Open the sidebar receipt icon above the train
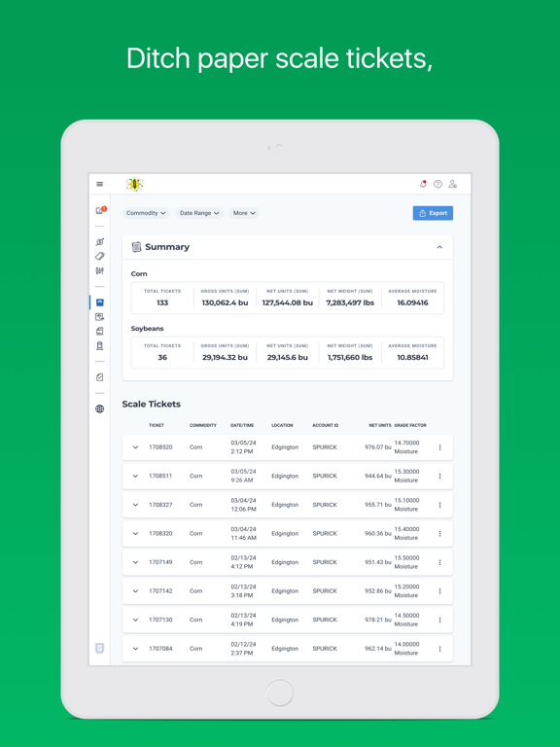The image size is (560, 747). pyautogui.click(x=99, y=331)
